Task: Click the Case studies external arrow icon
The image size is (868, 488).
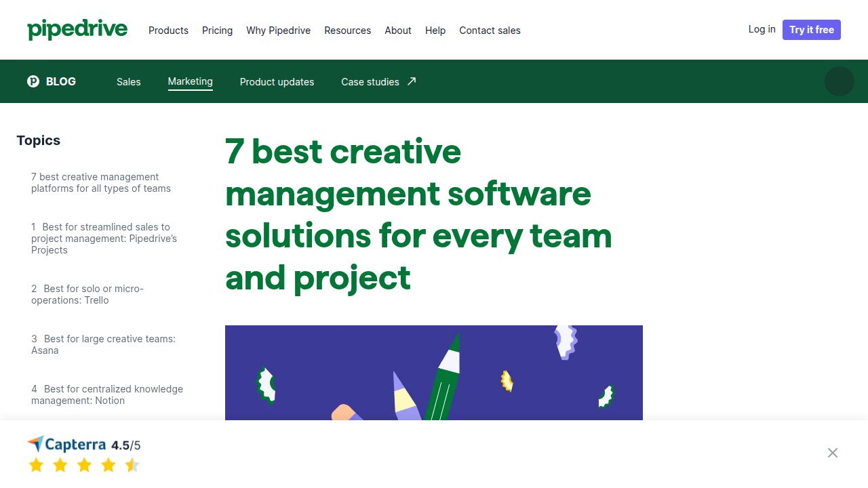Action: coord(412,81)
